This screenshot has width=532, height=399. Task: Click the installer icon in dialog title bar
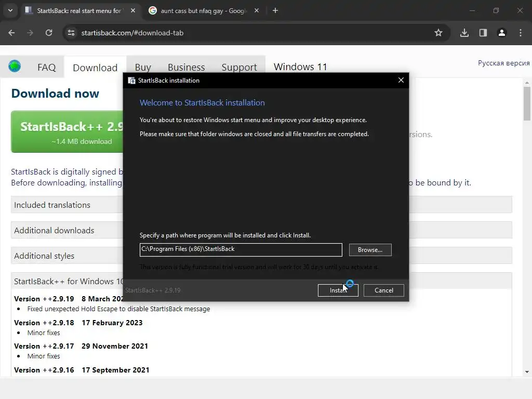point(131,81)
